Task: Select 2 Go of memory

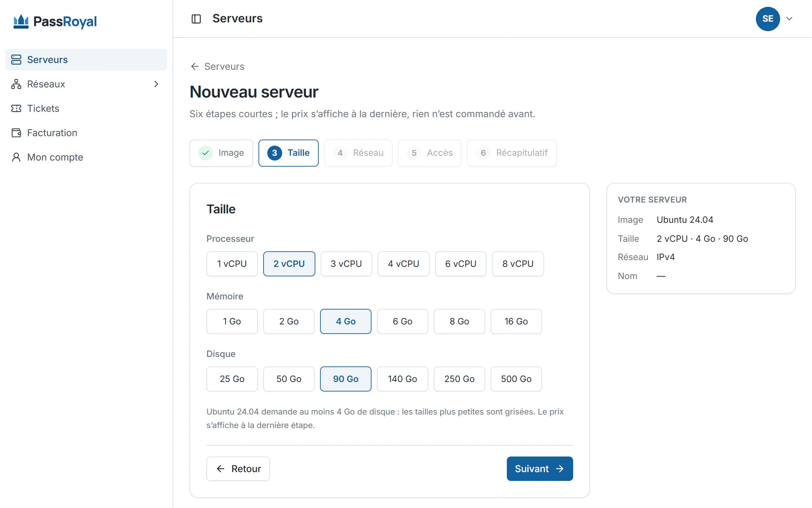Action: (x=289, y=321)
